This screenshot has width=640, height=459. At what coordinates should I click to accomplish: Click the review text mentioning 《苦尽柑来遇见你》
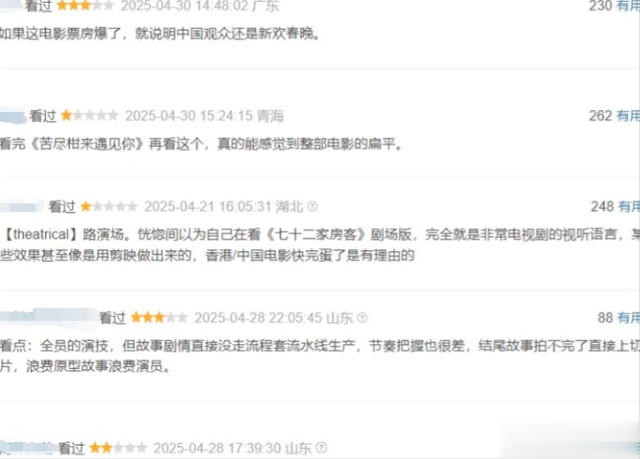pos(201,144)
